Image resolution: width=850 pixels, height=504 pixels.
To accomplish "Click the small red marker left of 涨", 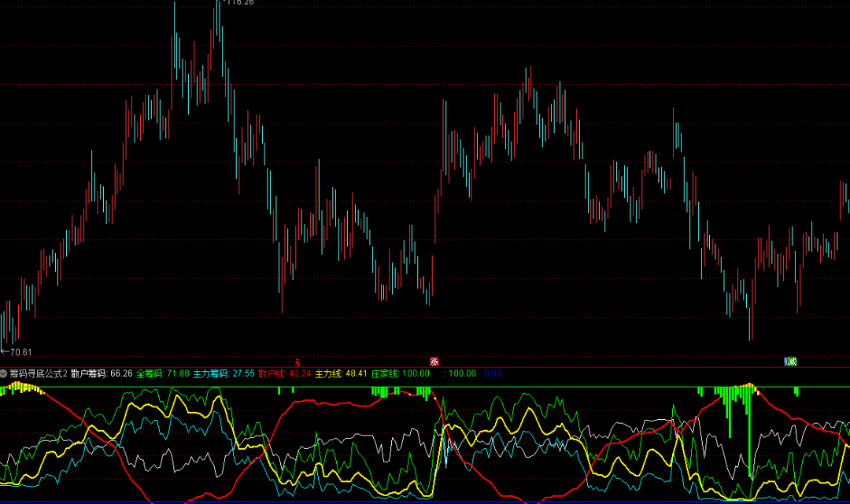I will pyautogui.click(x=297, y=362).
